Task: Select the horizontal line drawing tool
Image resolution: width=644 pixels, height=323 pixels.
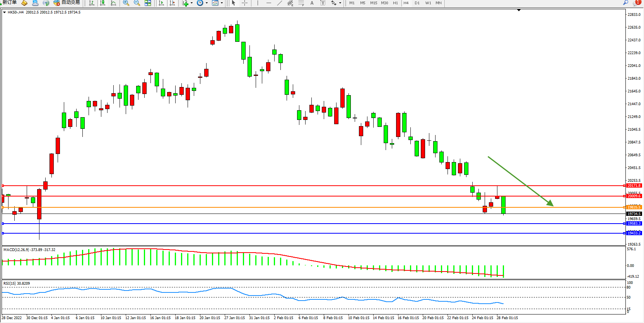Action: (269, 3)
